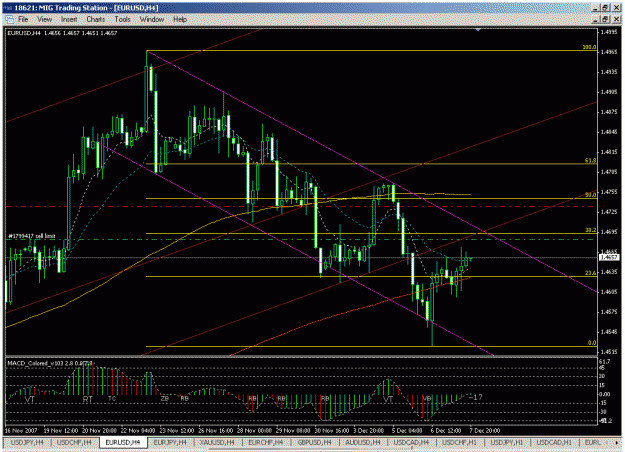
Task: Restore the inner EURUSD chart window
Action: pyautogui.click(x=605, y=19)
